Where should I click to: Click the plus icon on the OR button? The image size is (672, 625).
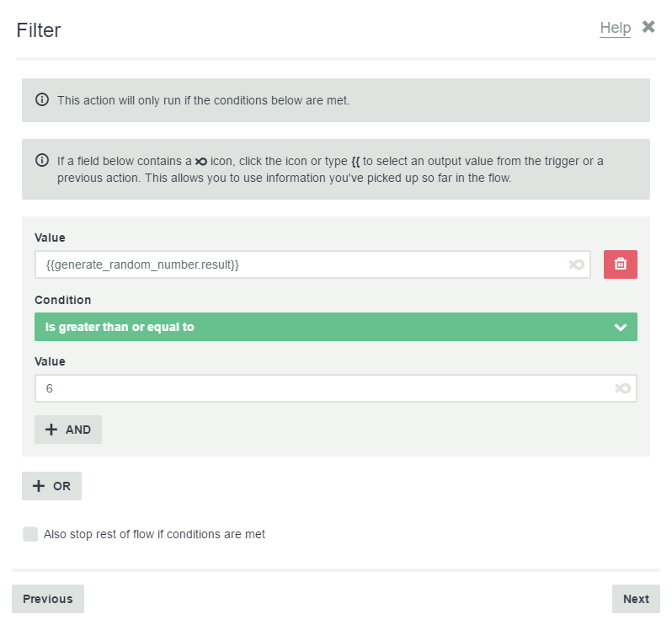(39, 486)
